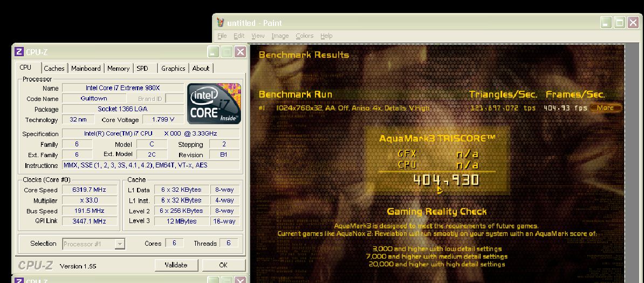Close the untitled Paint window
Screen dimensions: 644x283
pyautogui.click(x=633, y=23)
